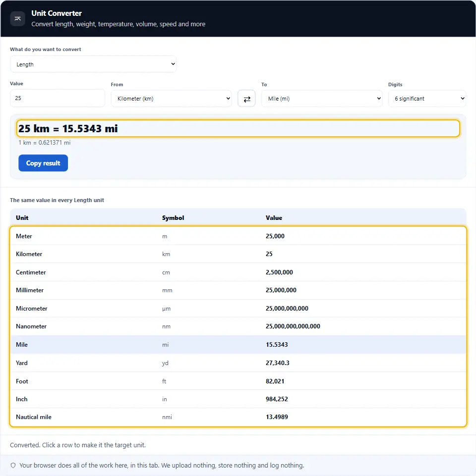Set Yard as the target unit row

click(238, 363)
